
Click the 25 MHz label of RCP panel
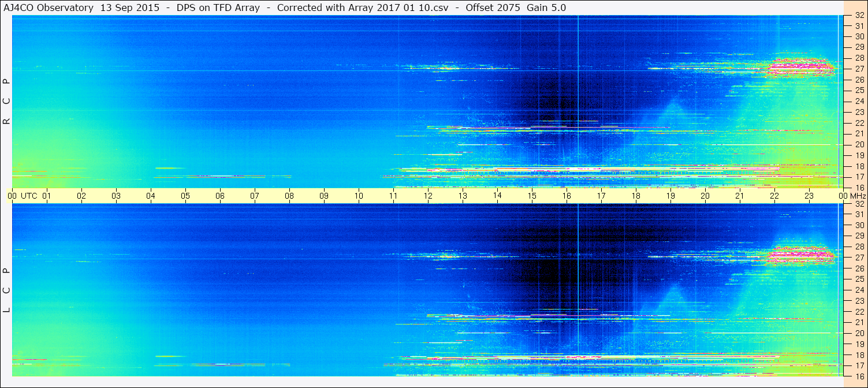pos(859,90)
